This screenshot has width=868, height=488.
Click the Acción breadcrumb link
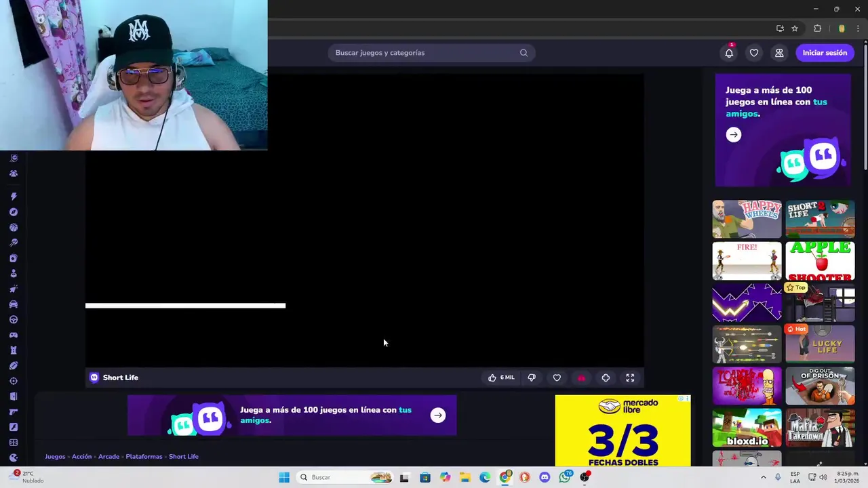(81, 456)
